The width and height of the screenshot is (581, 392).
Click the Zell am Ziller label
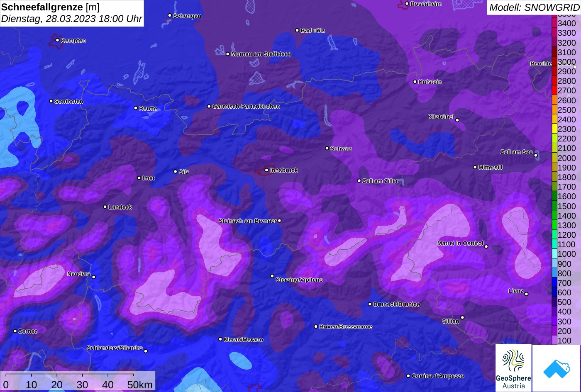coord(380,181)
